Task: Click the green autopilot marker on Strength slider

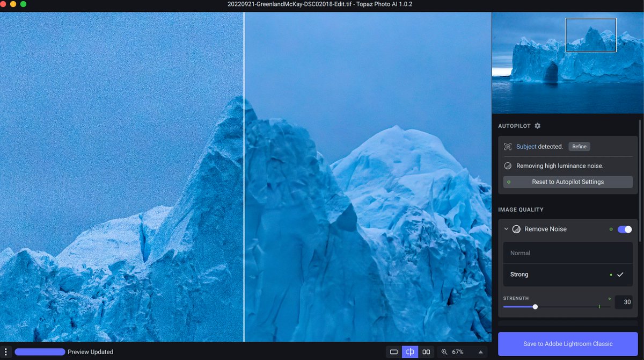Action: click(x=599, y=307)
